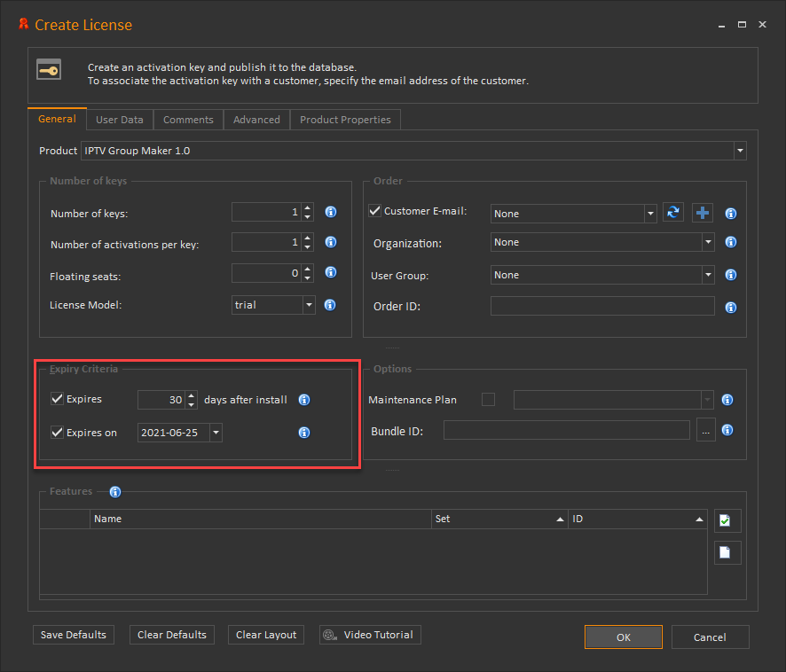Click the Floating seats value field
This screenshot has height=672, width=786.
[266, 272]
